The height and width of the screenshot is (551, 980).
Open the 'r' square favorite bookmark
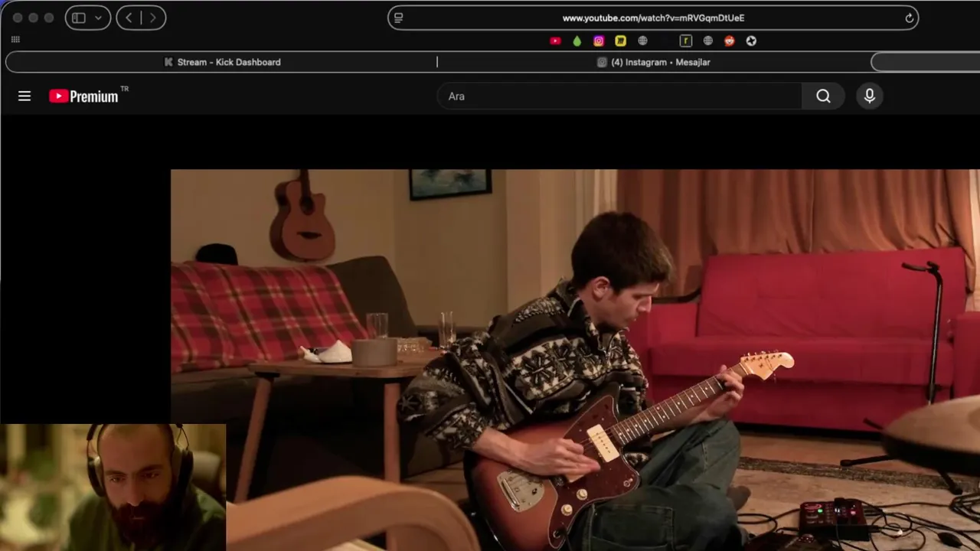click(x=686, y=41)
